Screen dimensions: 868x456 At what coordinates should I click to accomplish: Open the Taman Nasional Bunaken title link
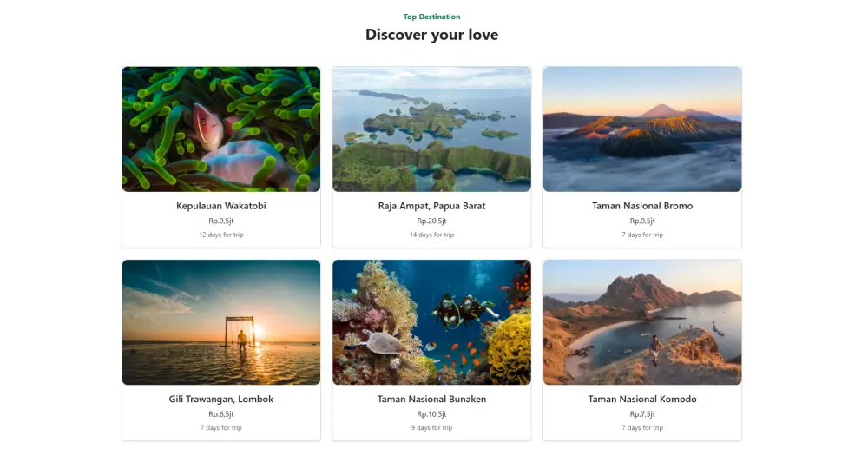[431, 399]
